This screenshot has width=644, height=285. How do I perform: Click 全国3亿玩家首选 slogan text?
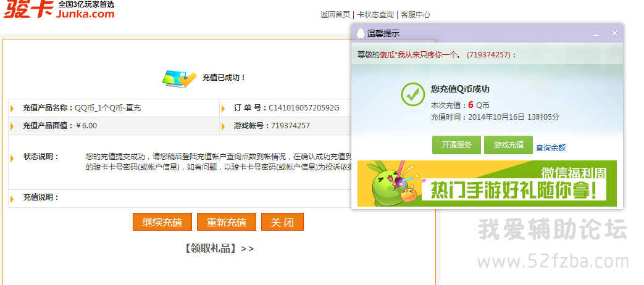pos(86,4)
